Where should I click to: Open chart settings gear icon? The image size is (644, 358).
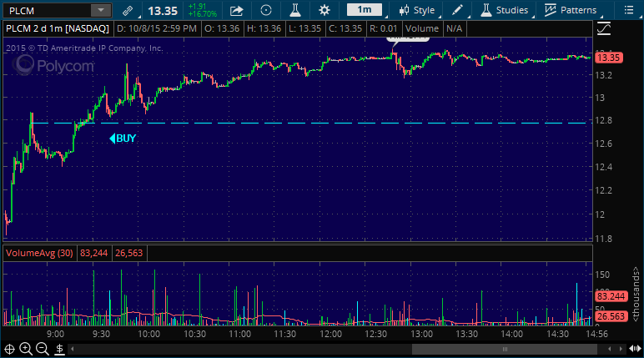coord(325,11)
